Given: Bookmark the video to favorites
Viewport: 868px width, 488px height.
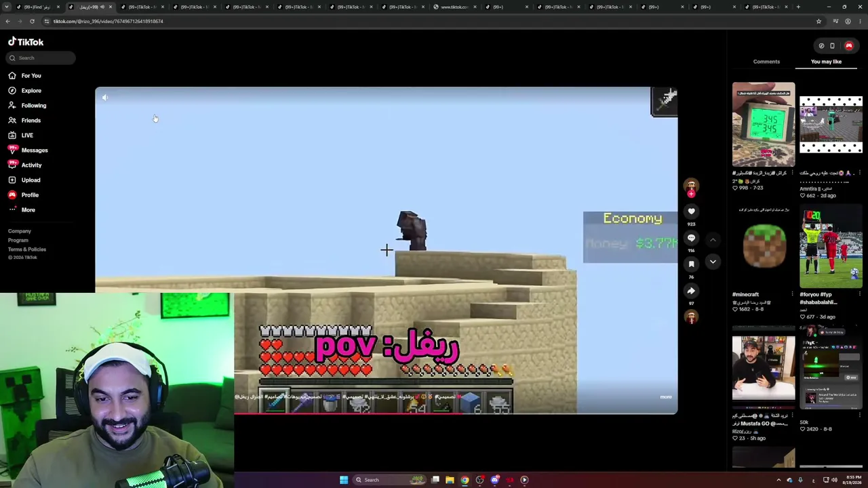Looking at the screenshot, I should (691, 264).
